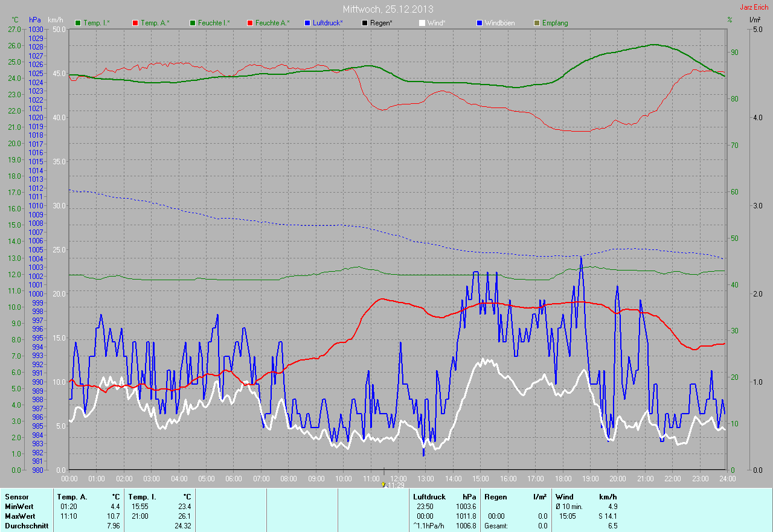This screenshot has height=532, width=773.
Task: Click the olive Empfang legend square
Action: pos(536,23)
